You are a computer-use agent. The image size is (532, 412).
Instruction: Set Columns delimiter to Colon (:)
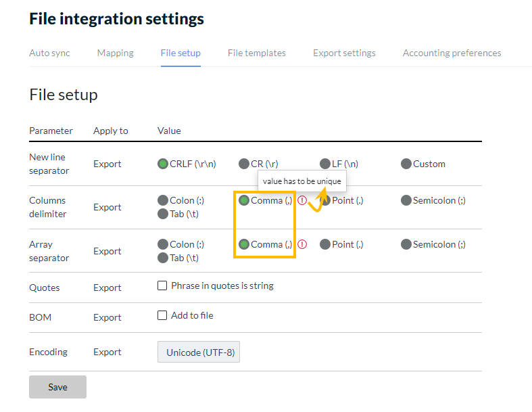163,200
